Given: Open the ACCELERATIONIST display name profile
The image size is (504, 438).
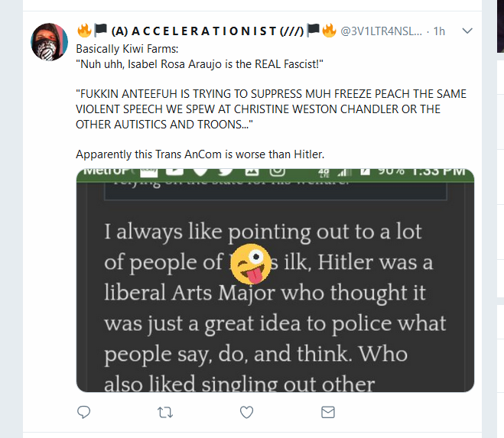Looking at the screenshot, I should click(207, 31).
